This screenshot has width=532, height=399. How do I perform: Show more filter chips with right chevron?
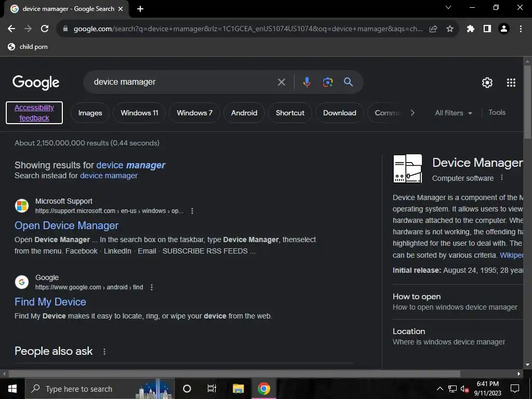[x=412, y=113]
